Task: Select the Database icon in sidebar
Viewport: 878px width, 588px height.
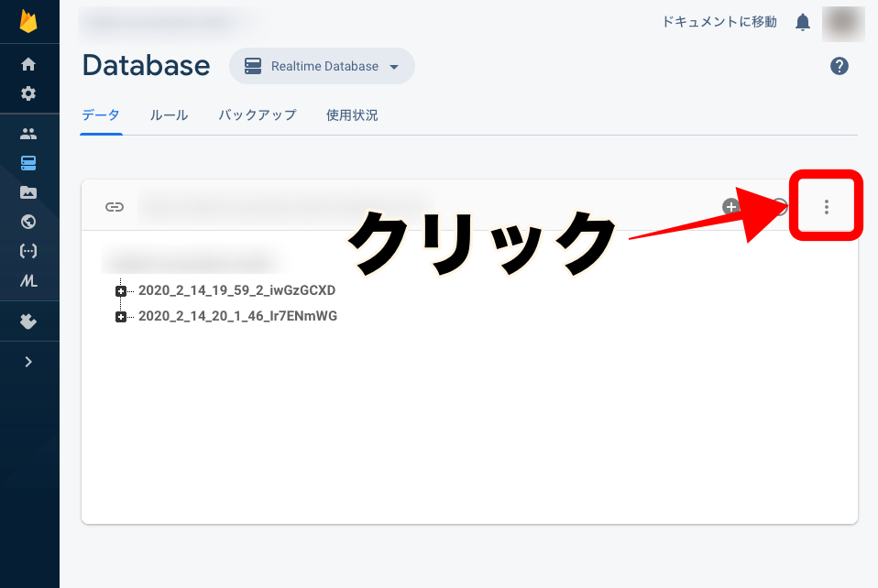Action: pyautogui.click(x=28, y=163)
